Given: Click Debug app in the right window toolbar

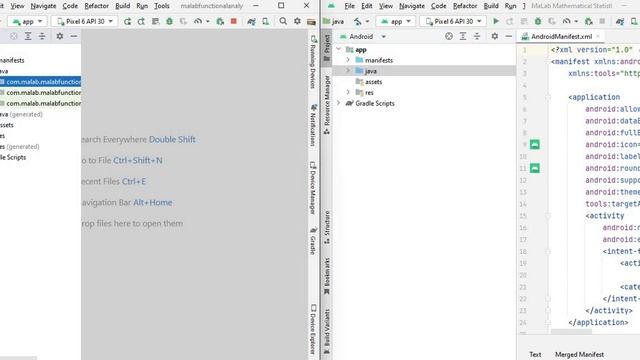Looking at the screenshot, I should tap(538, 21).
